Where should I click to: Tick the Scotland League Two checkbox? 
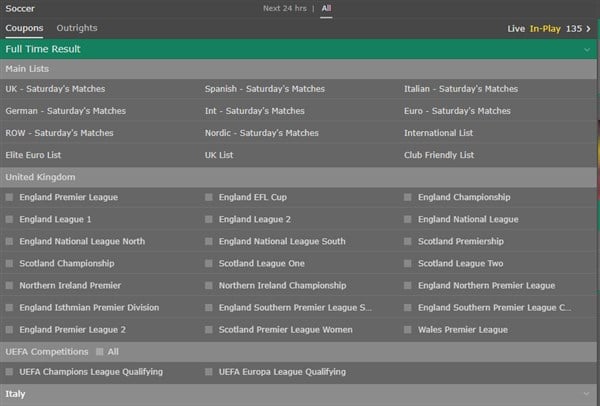coord(408,263)
